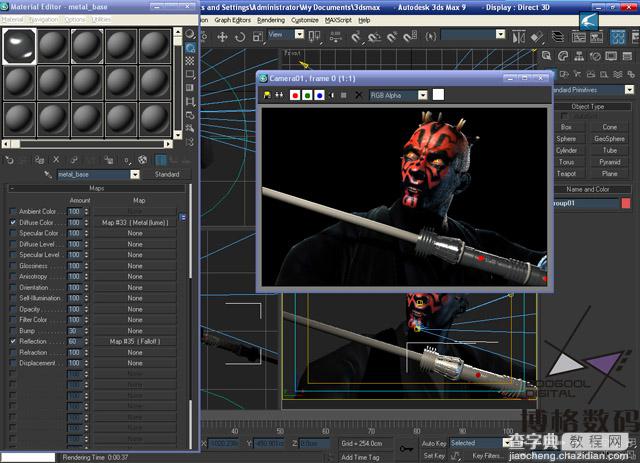640x463 pixels.
Task: Select the Scale tool in main toolbar
Action: coord(258,37)
